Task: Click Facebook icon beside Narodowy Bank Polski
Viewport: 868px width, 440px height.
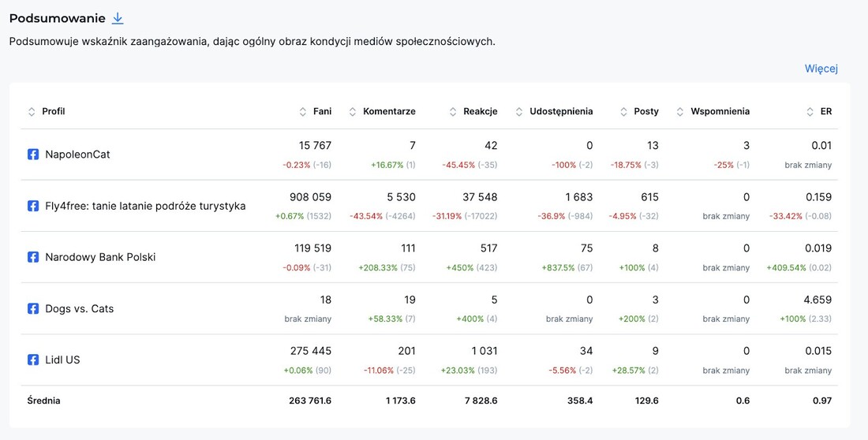Action: click(33, 257)
